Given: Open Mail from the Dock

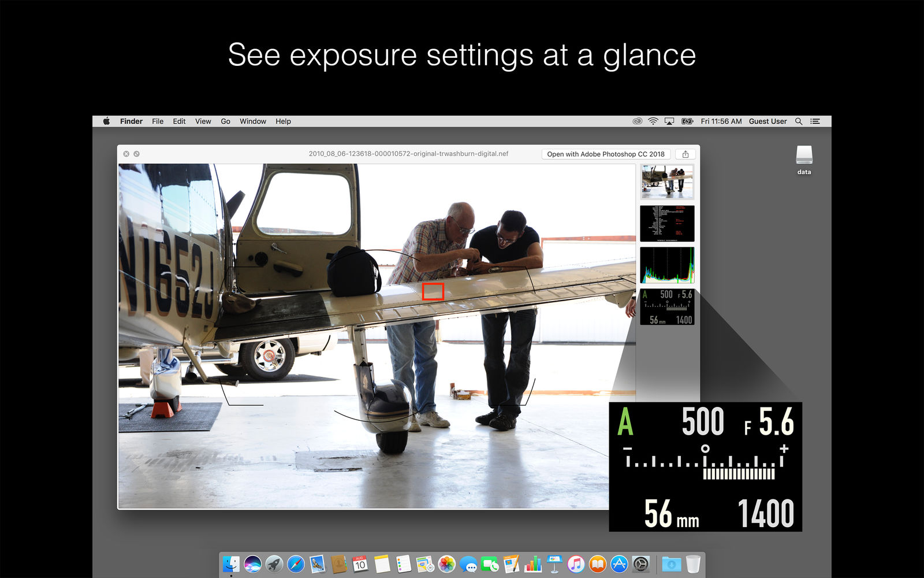Looking at the screenshot, I should [x=317, y=564].
